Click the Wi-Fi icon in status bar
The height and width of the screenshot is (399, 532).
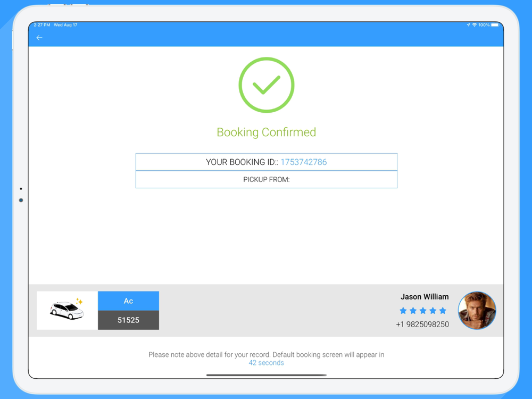(475, 25)
